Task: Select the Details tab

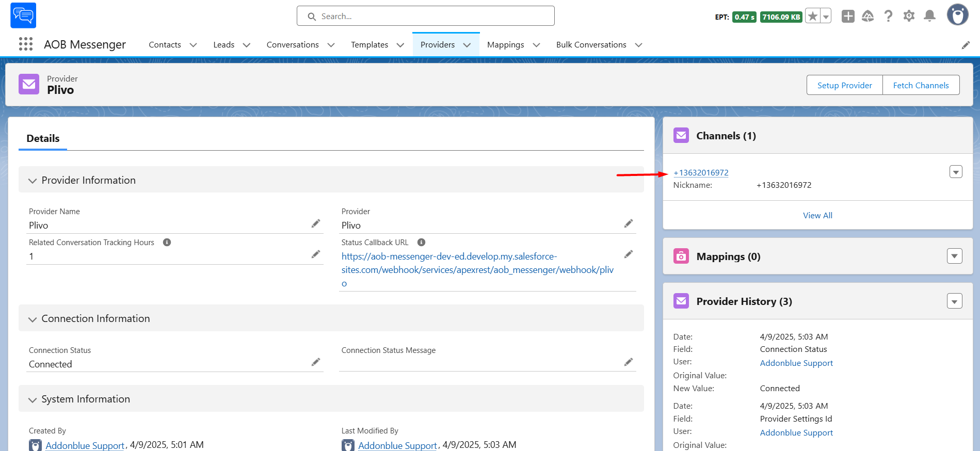Action: (x=43, y=138)
